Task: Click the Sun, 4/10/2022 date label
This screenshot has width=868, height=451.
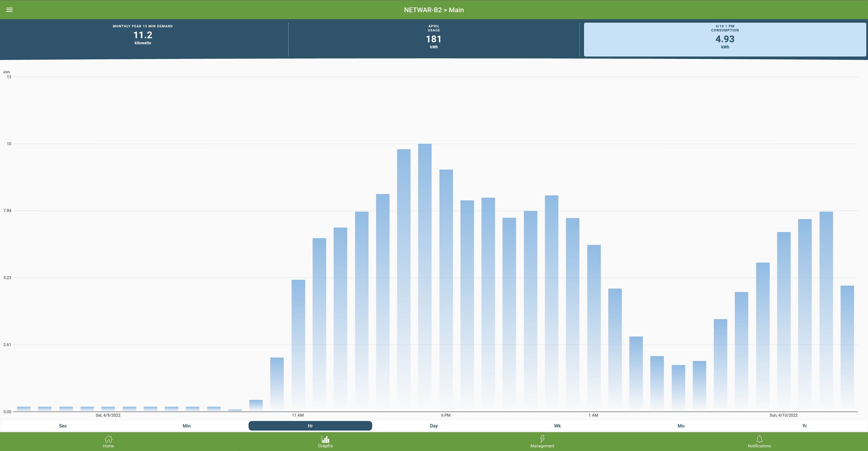Action: 783,415
